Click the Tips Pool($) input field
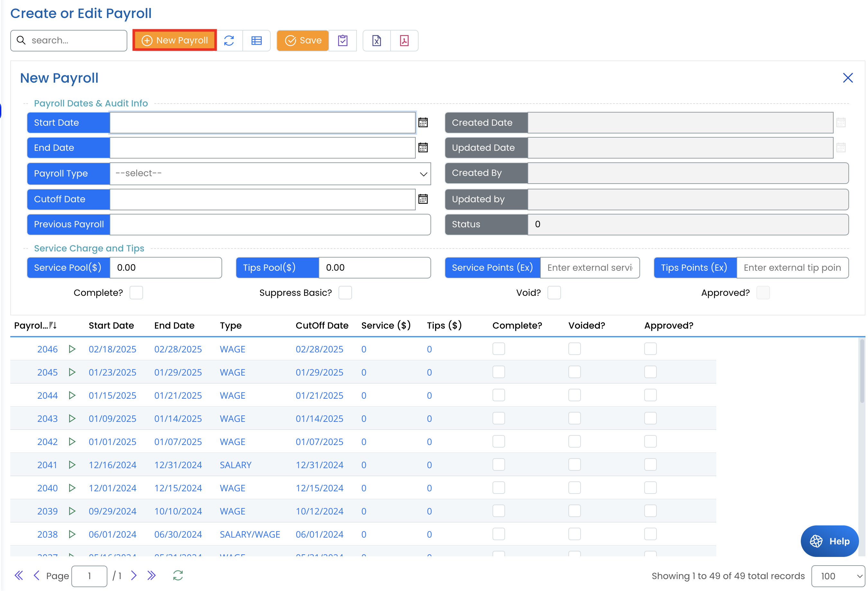This screenshot has height=591, width=868. (374, 268)
